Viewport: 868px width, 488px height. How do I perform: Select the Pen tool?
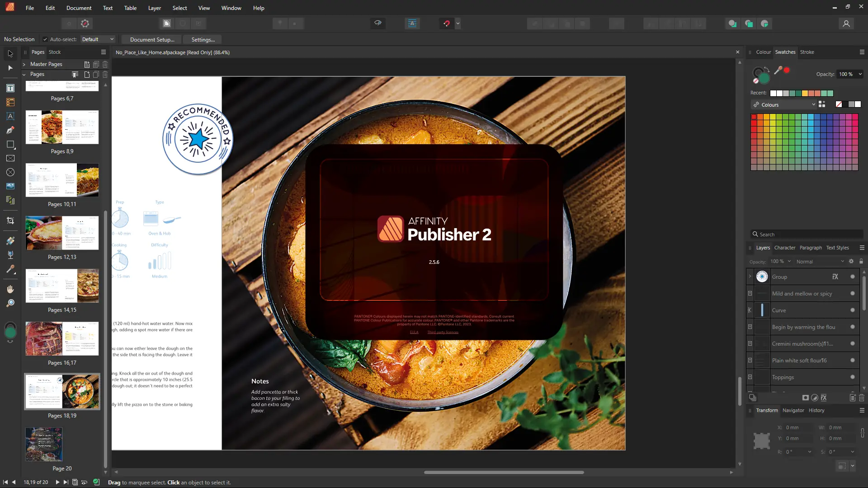(10, 131)
